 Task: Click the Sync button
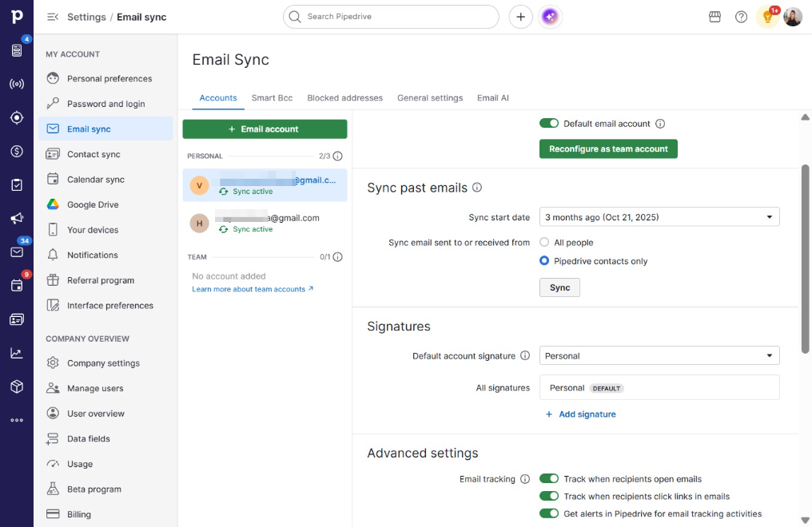[x=559, y=287]
